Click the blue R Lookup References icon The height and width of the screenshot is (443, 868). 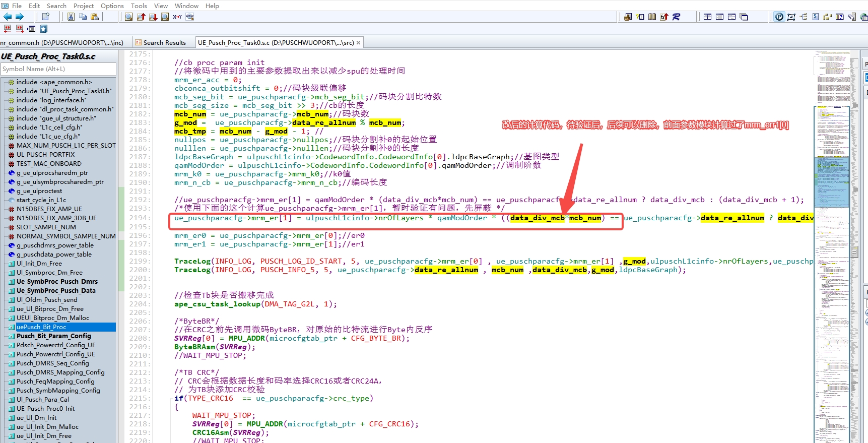coord(676,17)
